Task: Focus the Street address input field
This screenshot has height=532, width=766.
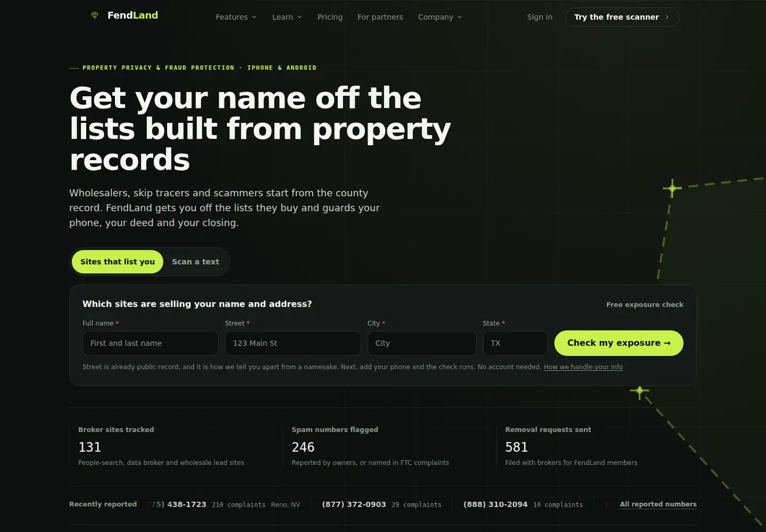Action: [293, 343]
